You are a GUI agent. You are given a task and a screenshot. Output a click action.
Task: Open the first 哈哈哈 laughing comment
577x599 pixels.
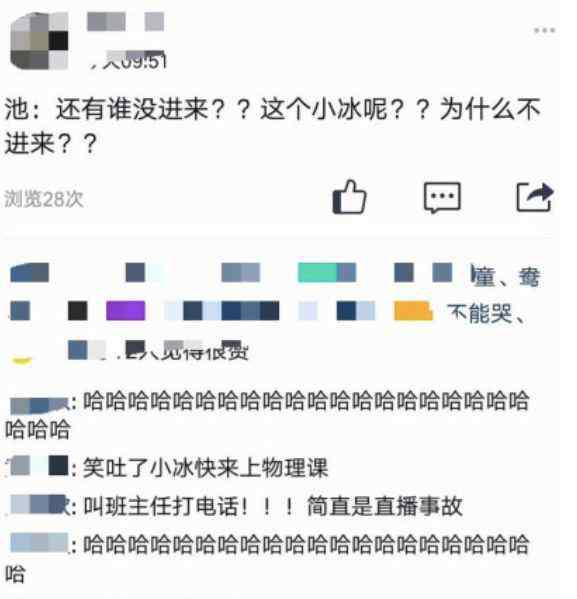point(267,415)
